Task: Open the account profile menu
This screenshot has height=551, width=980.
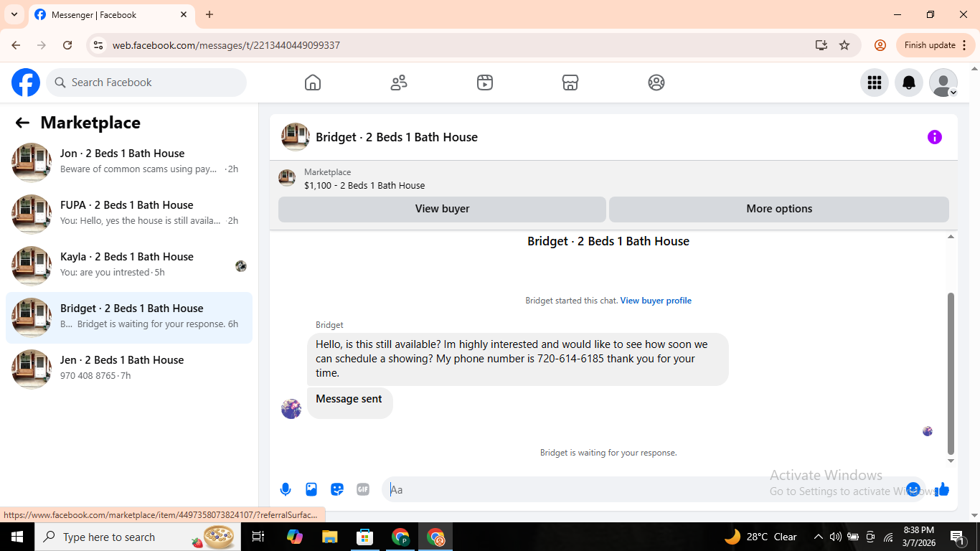Action: coord(943,83)
